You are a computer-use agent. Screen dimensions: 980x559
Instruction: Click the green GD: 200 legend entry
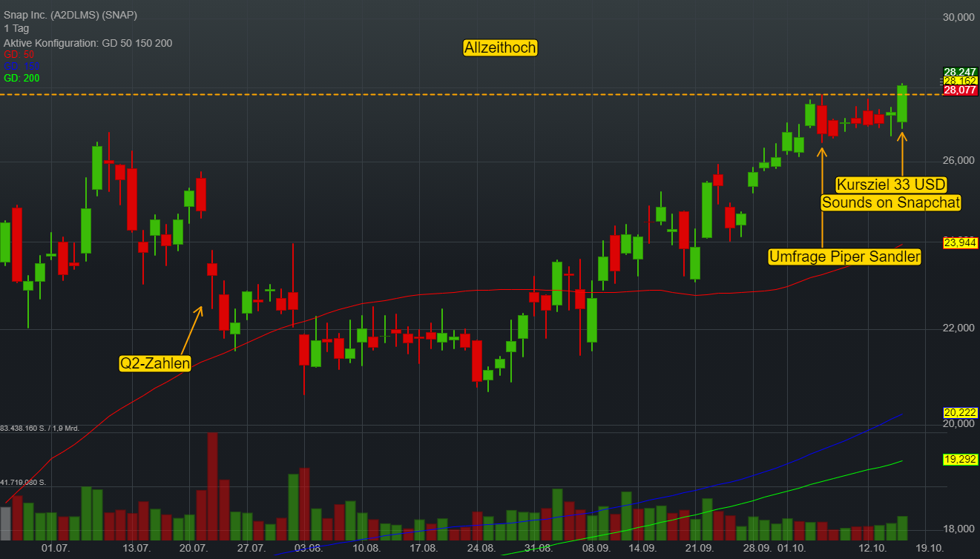[x=22, y=78]
